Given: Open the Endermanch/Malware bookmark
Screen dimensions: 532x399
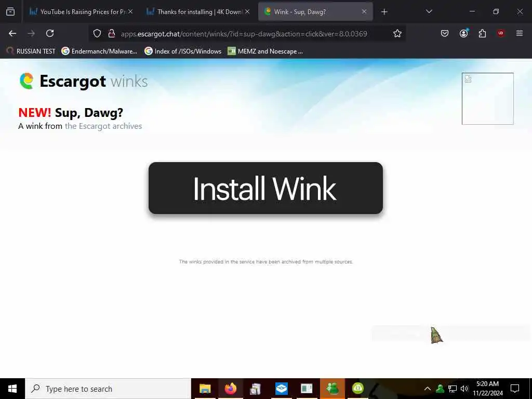Looking at the screenshot, I should point(99,51).
